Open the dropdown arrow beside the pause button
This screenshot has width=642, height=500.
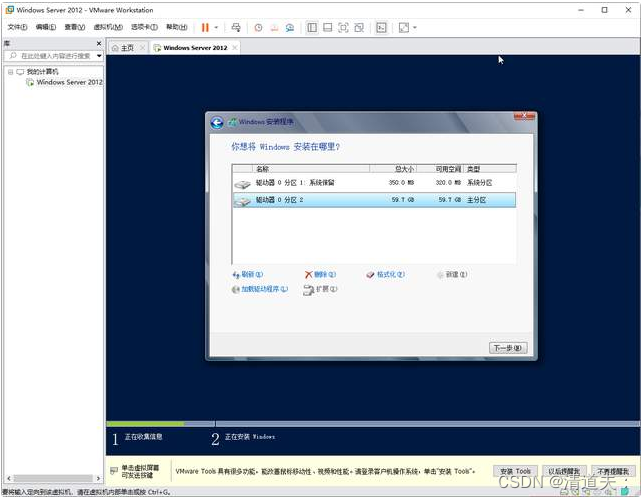click(x=216, y=27)
